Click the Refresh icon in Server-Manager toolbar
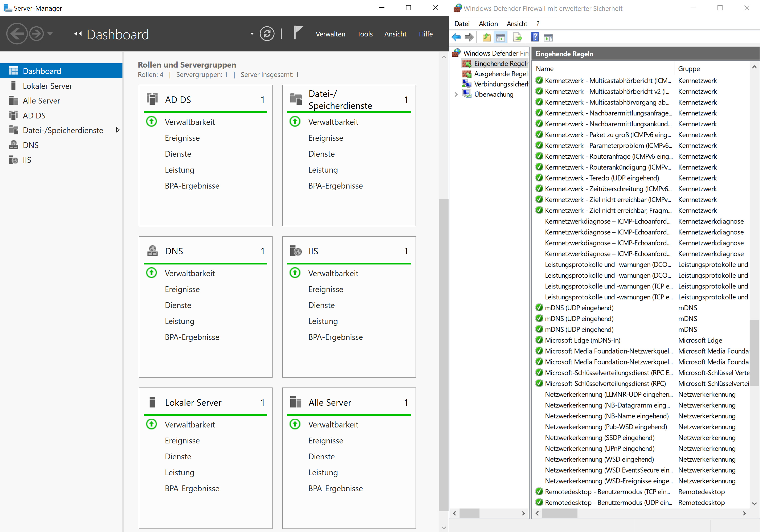This screenshot has height=532, width=760. point(268,33)
